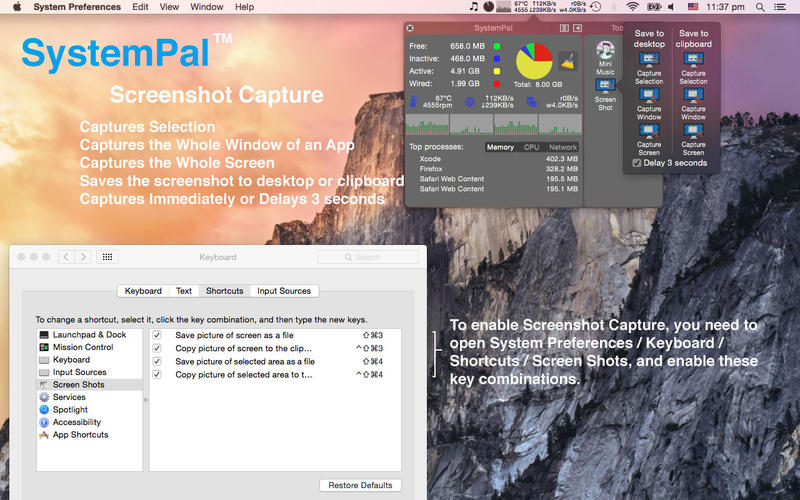Capture Screen under Save to desktop
This screenshot has height=500, width=800.
click(x=649, y=140)
